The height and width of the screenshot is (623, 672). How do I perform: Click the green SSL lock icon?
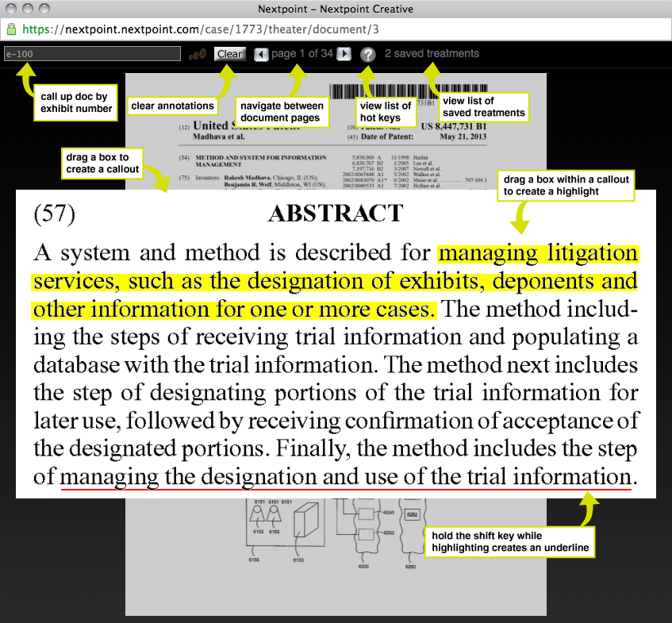11,29
